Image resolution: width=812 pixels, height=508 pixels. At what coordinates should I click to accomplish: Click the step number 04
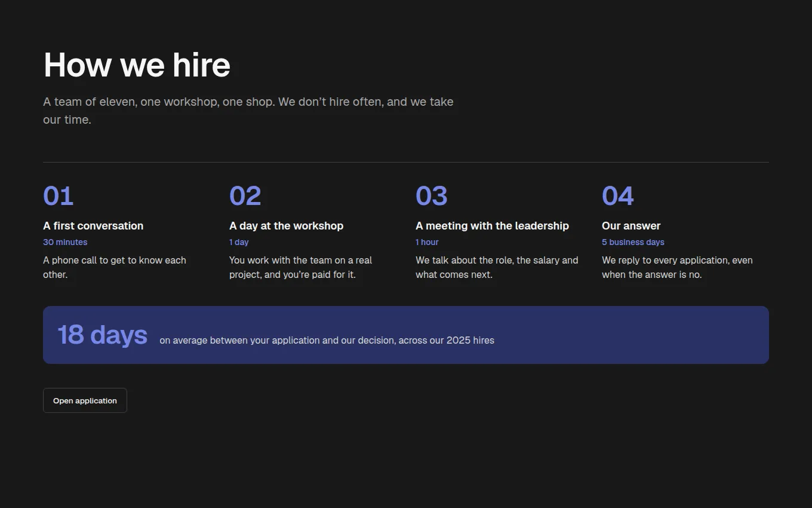tap(617, 196)
